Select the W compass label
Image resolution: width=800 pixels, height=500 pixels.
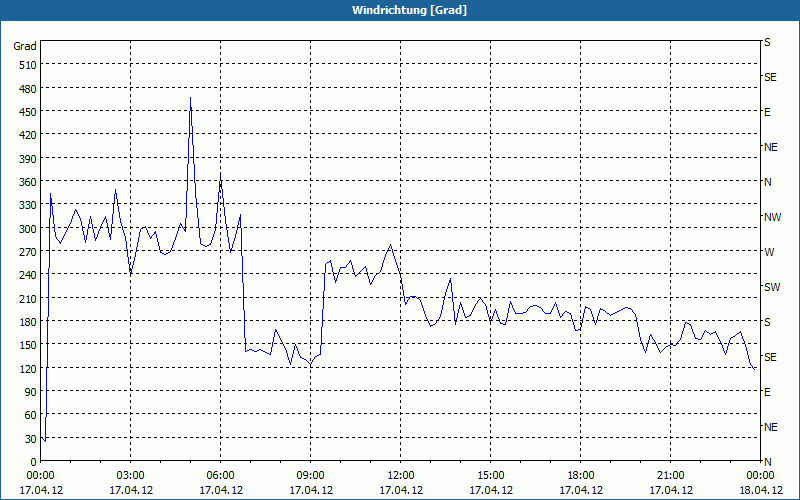(x=769, y=252)
